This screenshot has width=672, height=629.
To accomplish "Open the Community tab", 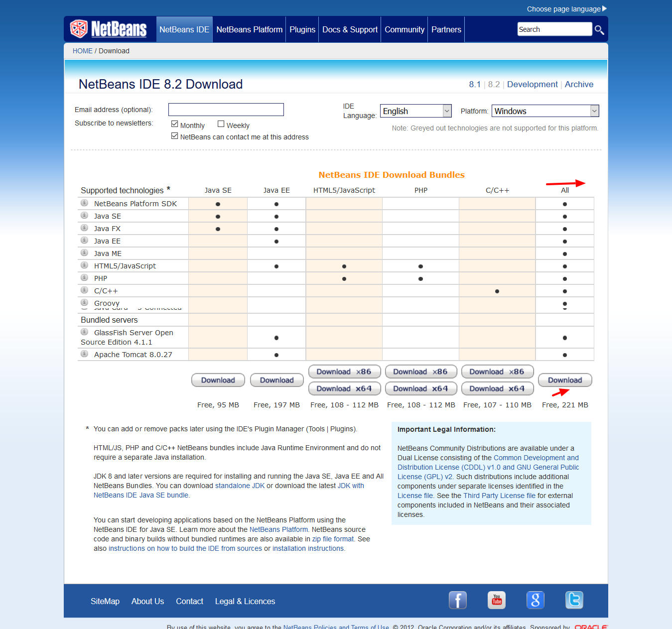I will tap(404, 29).
